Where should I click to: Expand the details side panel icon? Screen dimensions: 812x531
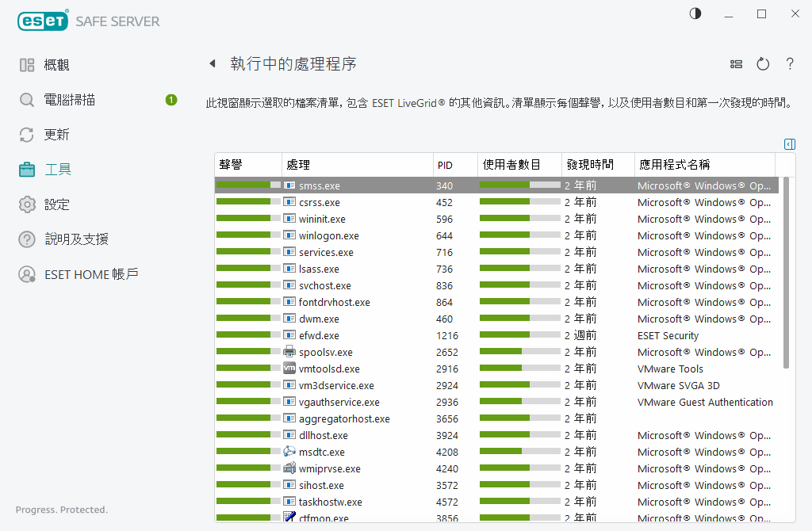(789, 143)
